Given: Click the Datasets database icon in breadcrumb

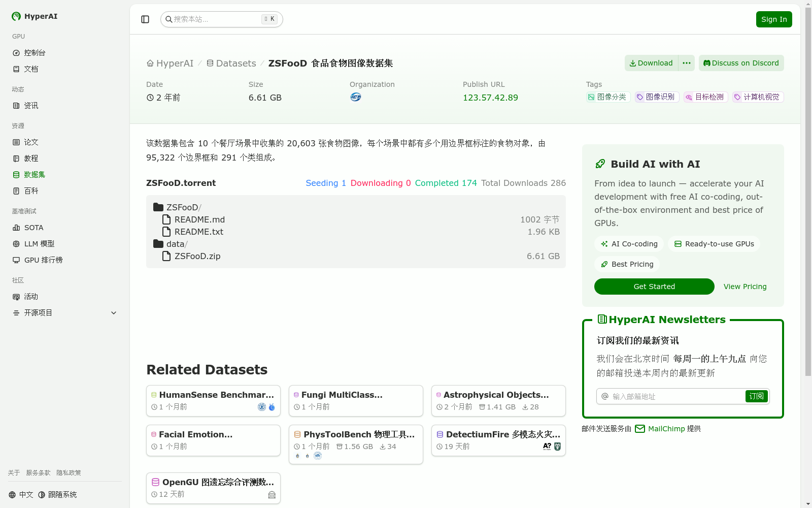Looking at the screenshot, I should pos(210,63).
